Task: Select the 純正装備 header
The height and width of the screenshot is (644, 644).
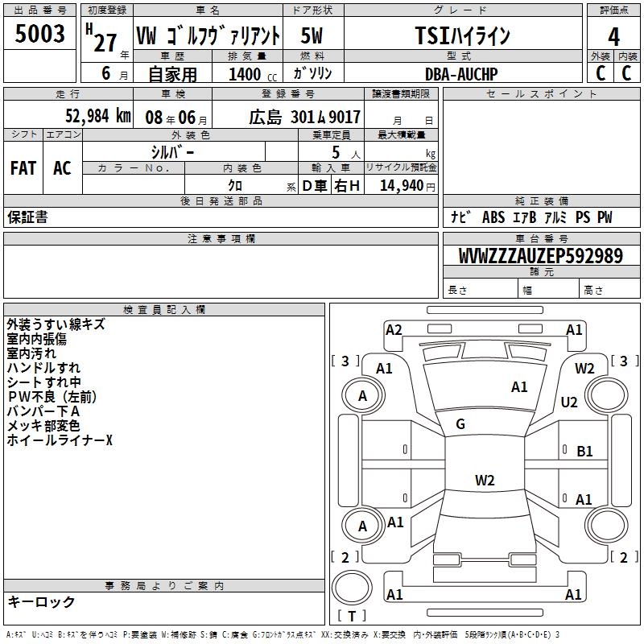Action: [541, 200]
